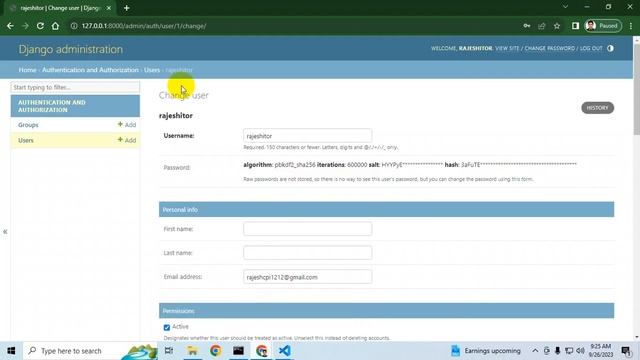640x360 pixels.
Task: Click the Personal info section header
Action: (x=386, y=209)
